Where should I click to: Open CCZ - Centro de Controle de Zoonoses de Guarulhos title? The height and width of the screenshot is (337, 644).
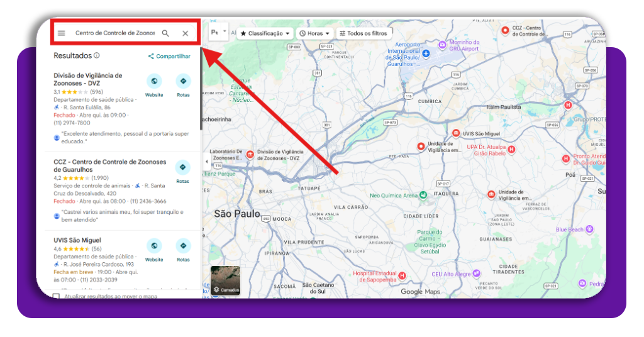(109, 166)
